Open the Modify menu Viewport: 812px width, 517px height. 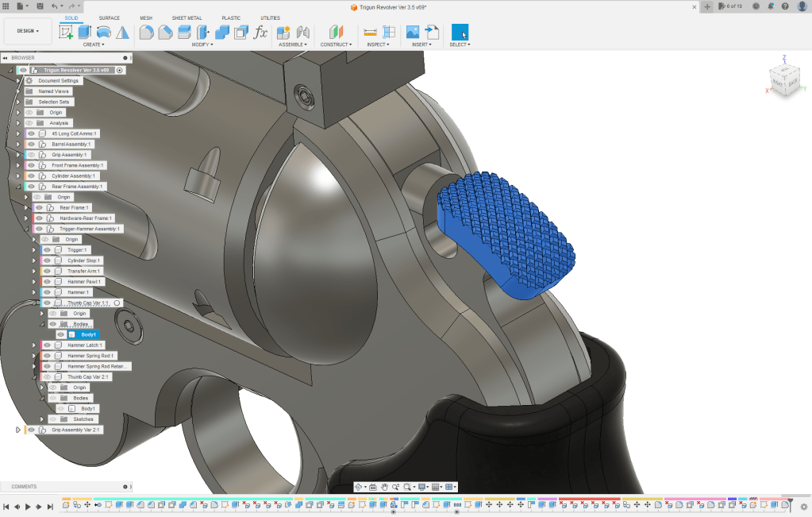pos(203,44)
